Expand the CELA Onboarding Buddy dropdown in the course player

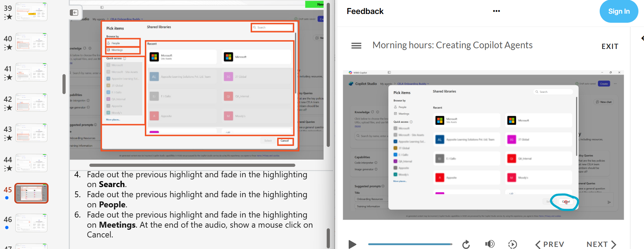click(428, 84)
